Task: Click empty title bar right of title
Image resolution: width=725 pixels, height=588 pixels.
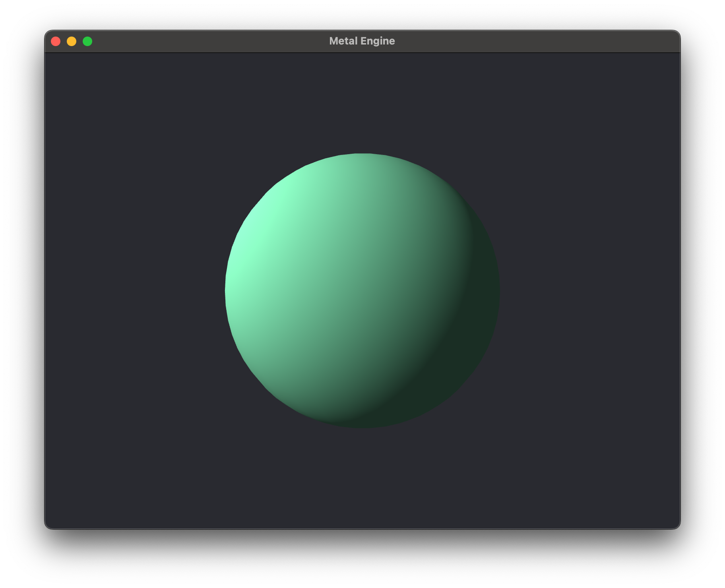Action: (537, 41)
